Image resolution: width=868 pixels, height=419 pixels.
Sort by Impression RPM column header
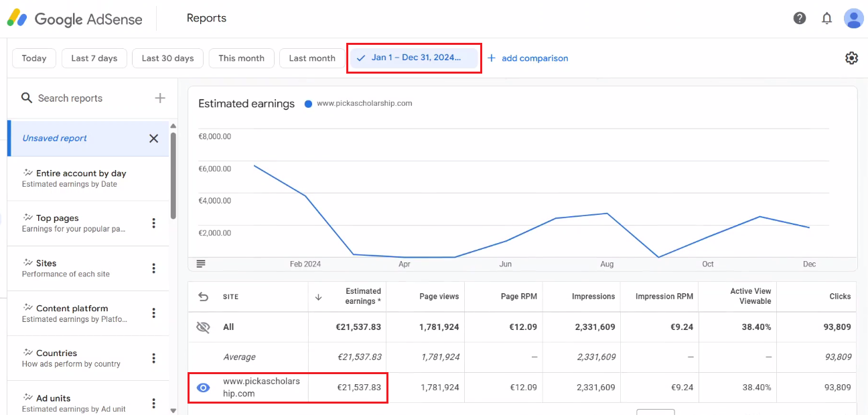664,297
